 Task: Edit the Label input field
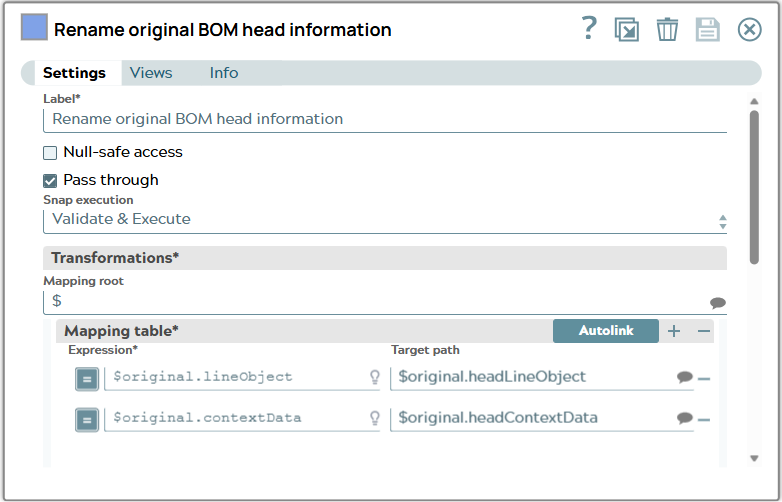(385, 120)
